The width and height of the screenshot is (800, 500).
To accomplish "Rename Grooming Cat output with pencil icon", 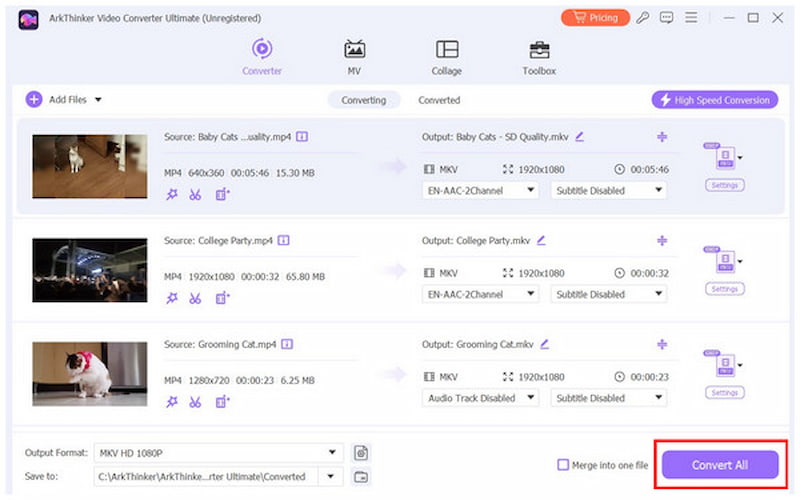I will 545,344.
